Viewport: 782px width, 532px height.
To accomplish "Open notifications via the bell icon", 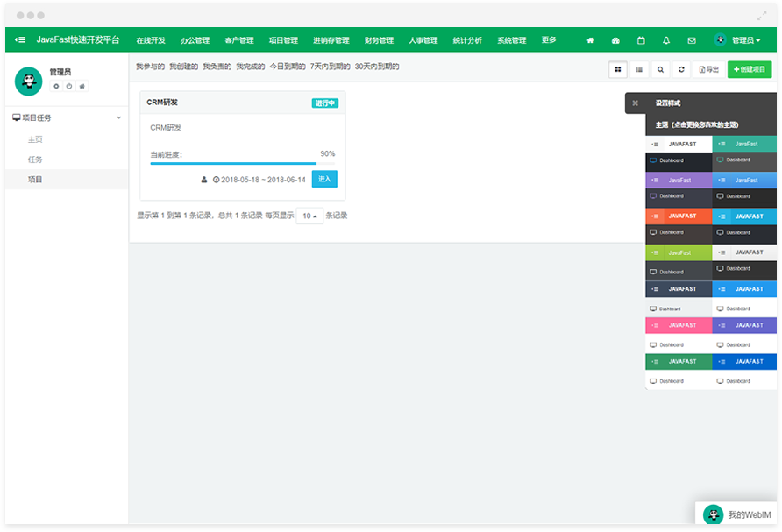I will pos(666,40).
